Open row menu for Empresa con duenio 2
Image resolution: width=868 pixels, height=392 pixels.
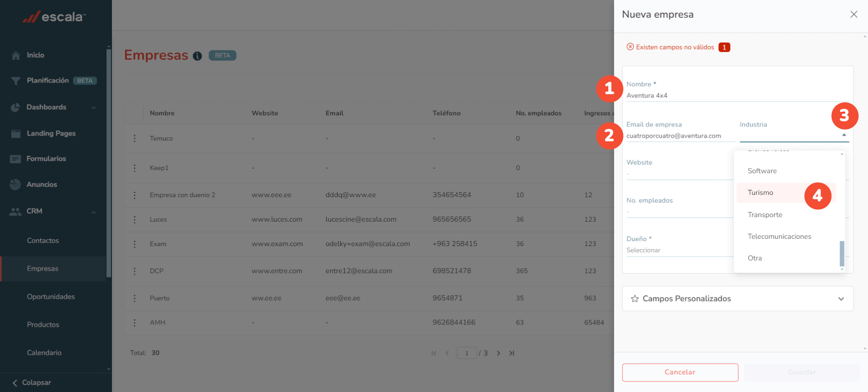(x=135, y=195)
